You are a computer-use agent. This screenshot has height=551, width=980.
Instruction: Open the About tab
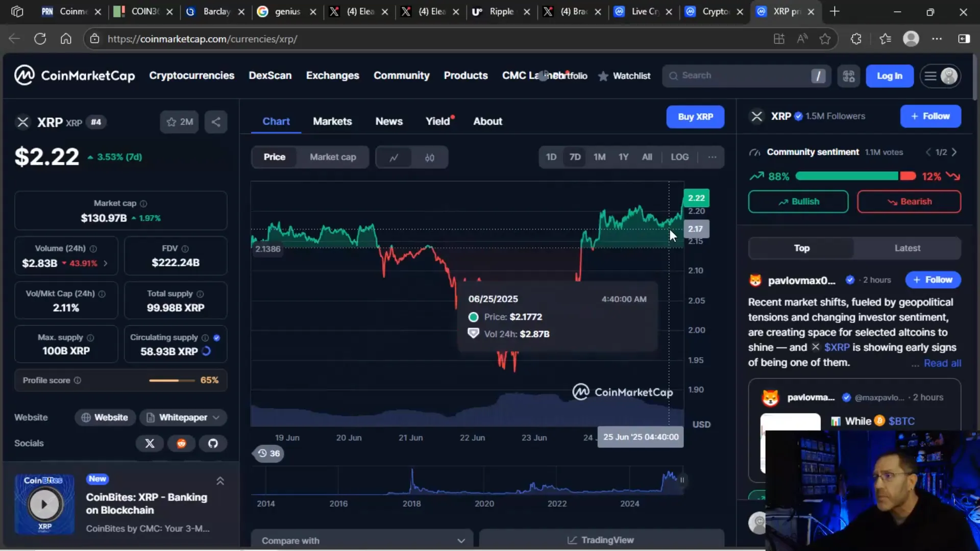[x=487, y=121]
